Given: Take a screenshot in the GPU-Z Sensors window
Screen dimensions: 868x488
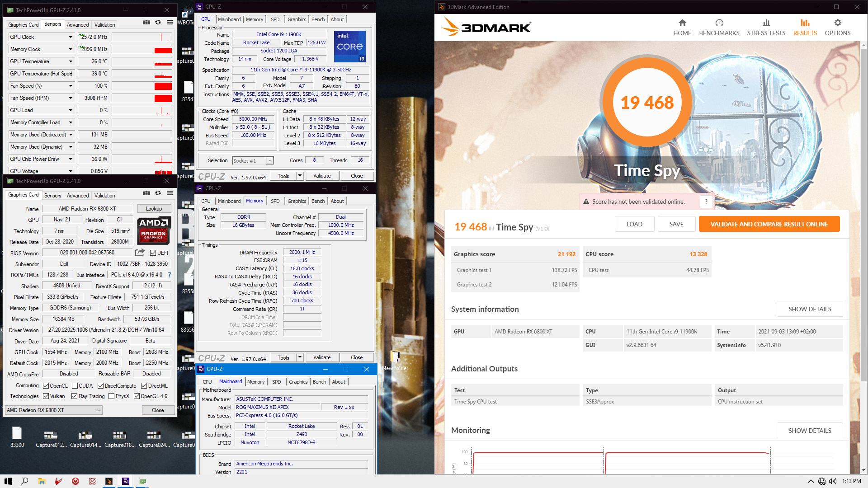Looking at the screenshot, I should tap(146, 22).
